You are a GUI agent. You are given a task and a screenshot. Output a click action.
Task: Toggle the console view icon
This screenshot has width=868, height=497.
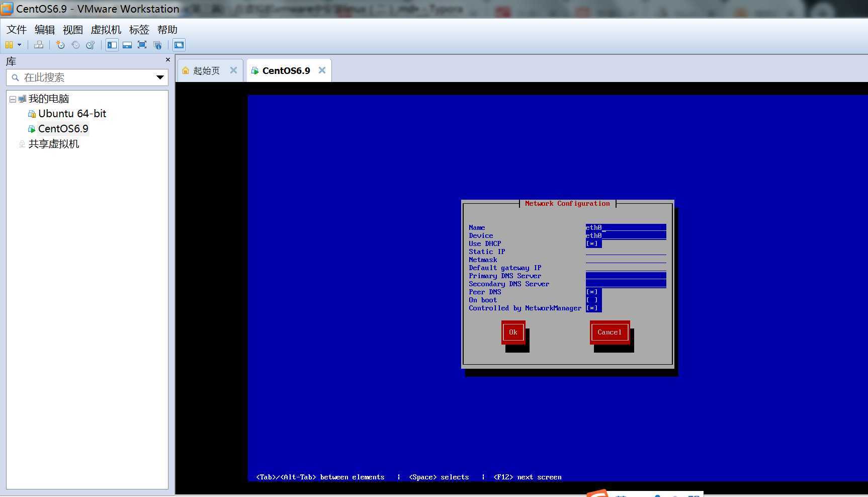click(179, 45)
